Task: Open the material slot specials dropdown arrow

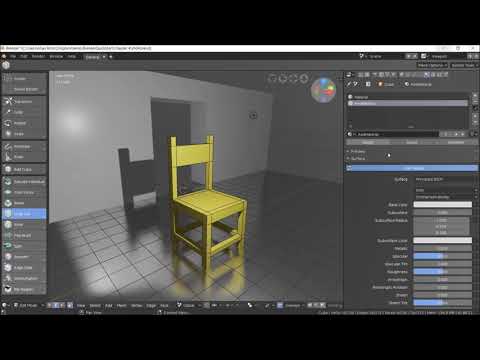Action: [x=475, y=108]
